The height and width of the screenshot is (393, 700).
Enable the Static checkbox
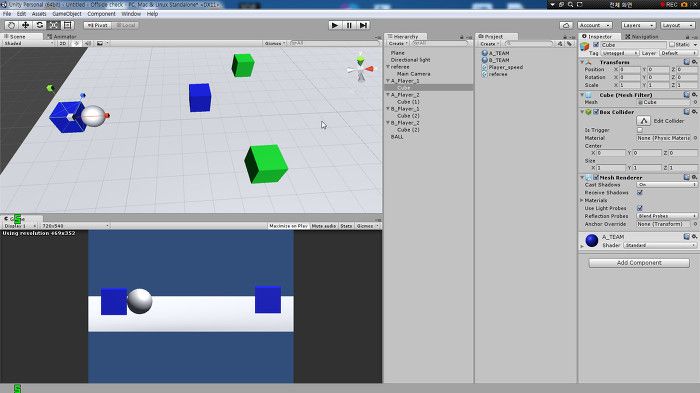(671, 45)
